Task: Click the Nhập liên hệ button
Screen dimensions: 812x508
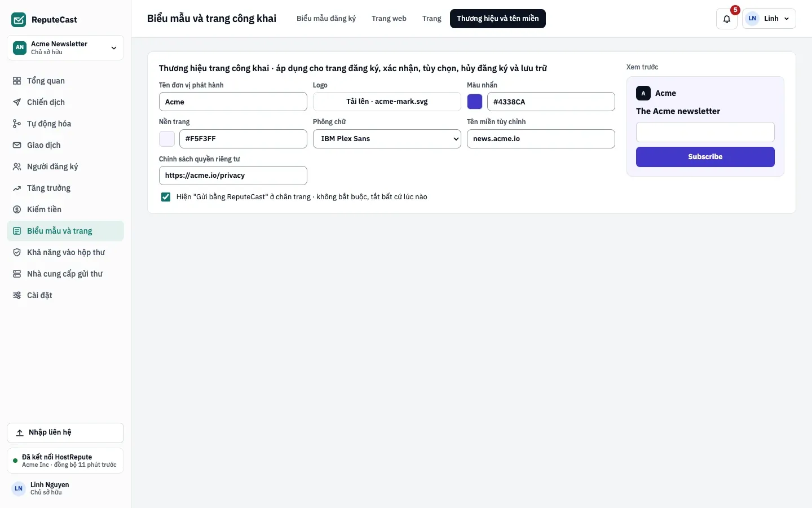Action: [65, 433]
